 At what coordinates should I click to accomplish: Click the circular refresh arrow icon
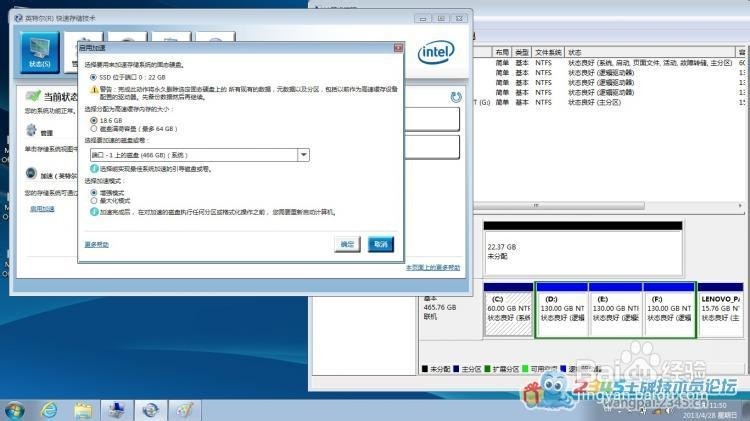point(456,97)
